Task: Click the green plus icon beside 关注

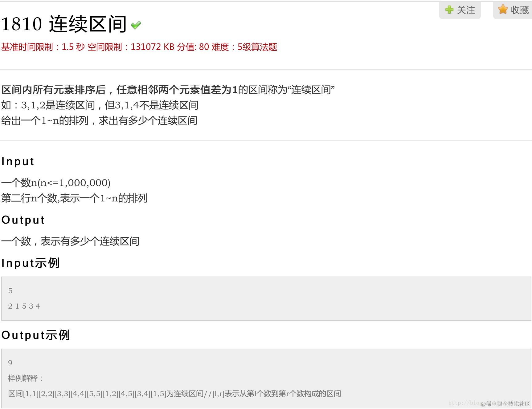Action: (449, 10)
